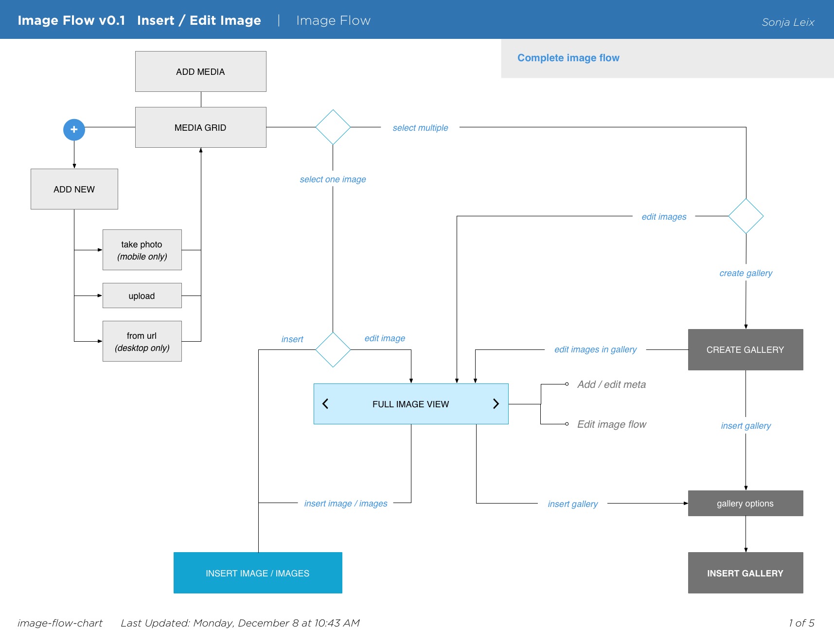Click the 'edit images in gallery' label
Screen dimensions: 834x644
point(596,349)
